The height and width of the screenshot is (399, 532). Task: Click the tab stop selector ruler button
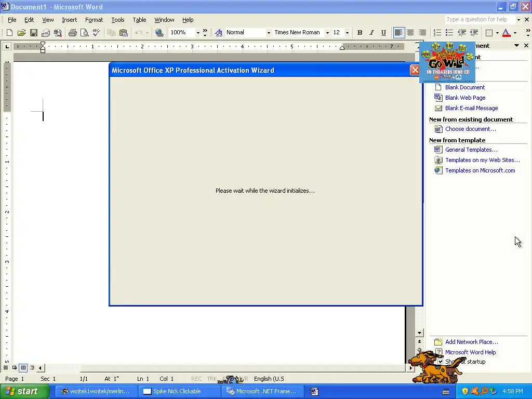(7, 46)
